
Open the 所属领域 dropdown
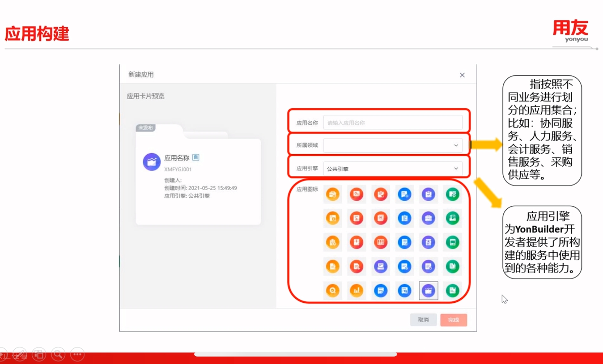coord(392,145)
